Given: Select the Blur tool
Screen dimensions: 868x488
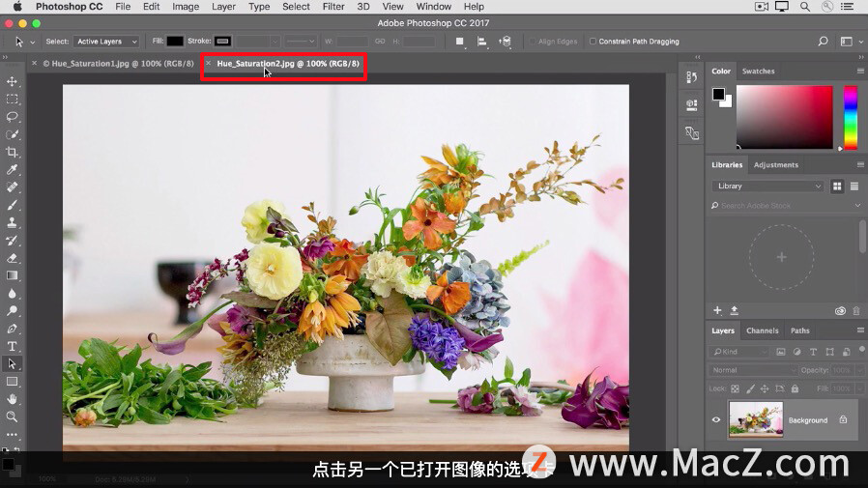Looking at the screenshot, I should pyautogui.click(x=12, y=293).
